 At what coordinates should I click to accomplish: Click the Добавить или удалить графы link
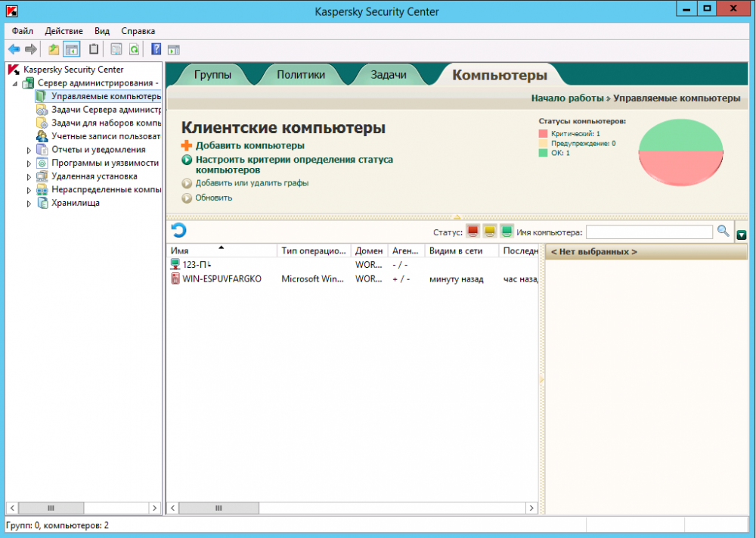point(252,183)
